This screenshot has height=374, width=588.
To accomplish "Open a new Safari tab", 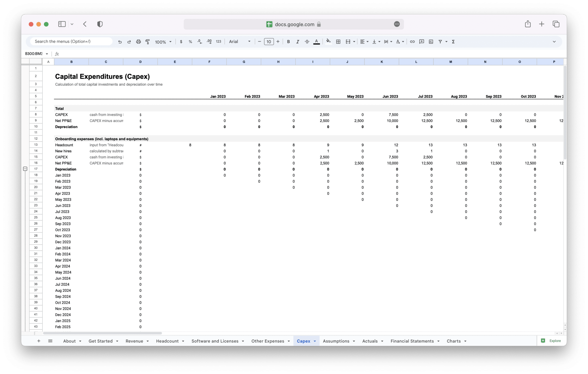I will [542, 24].
